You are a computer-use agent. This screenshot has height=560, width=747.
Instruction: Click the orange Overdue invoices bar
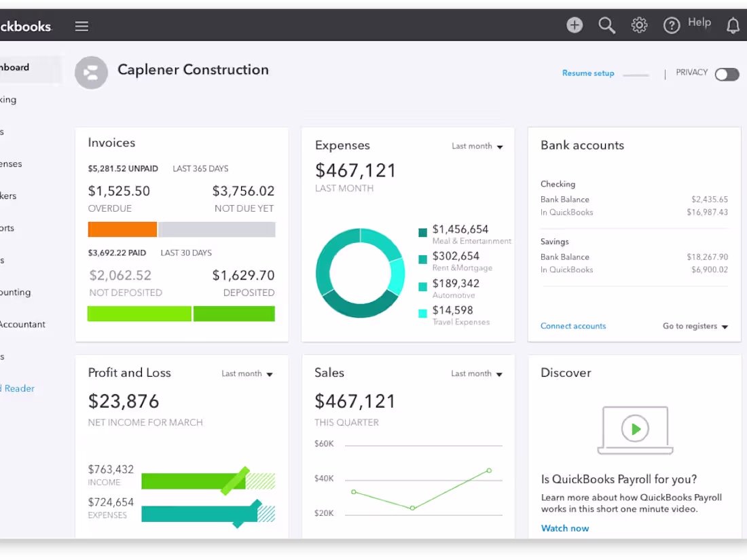pyautogui.click(x=122, y=229)
